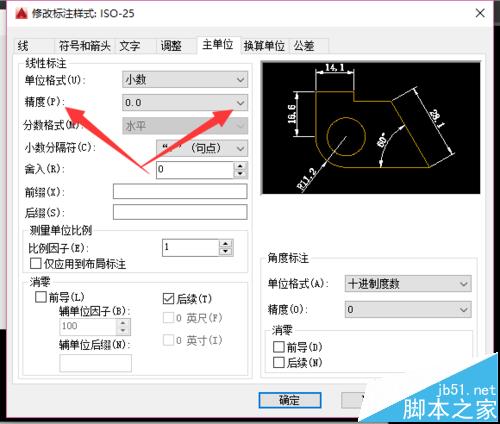Click the 比例因子(E) value field
The height and width of the screenshot is (424, 500).
tap(191, 248)
